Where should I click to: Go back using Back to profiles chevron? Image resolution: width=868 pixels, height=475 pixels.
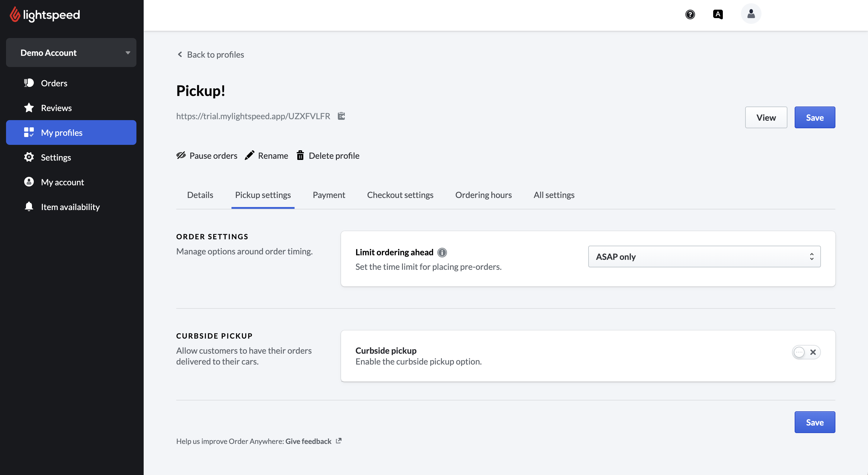tap(180, 54)
